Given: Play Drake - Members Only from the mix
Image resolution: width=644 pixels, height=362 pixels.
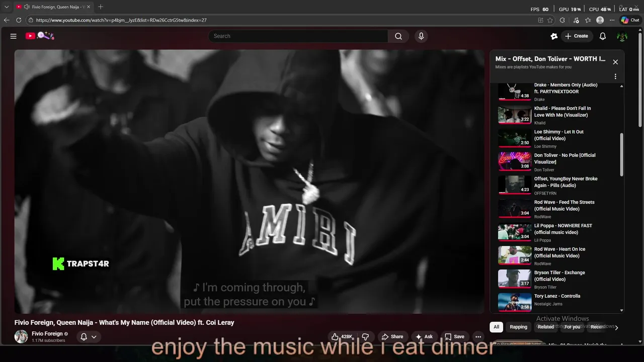Looking at the screenshot, I should [556, 92].
